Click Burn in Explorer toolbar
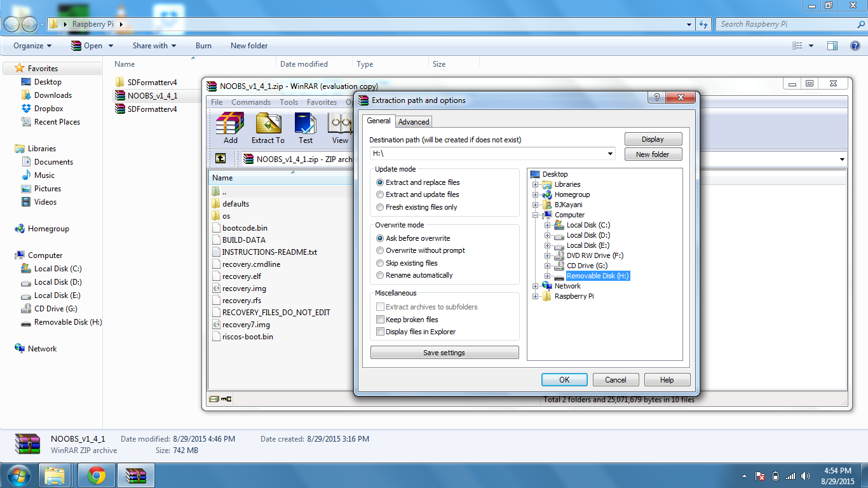Image resolution: width=868 pixels, height=488 pixels. click(203, 46)
